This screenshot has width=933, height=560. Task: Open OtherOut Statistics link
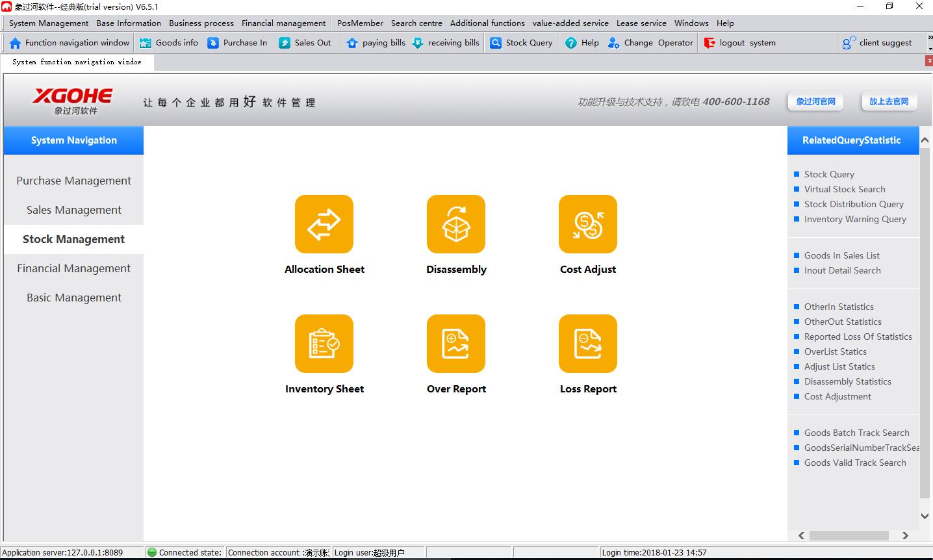(843, 322)
